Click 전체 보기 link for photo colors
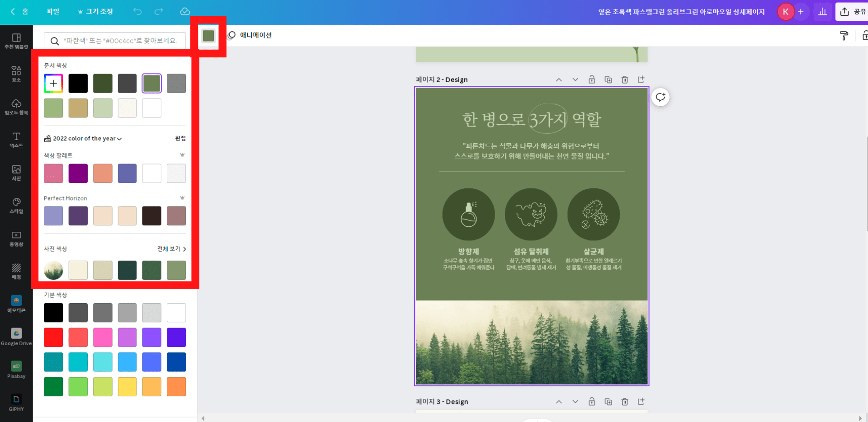The height and width of the screenshot is (422, 868). pyautogui.click(x=171, y=249)
